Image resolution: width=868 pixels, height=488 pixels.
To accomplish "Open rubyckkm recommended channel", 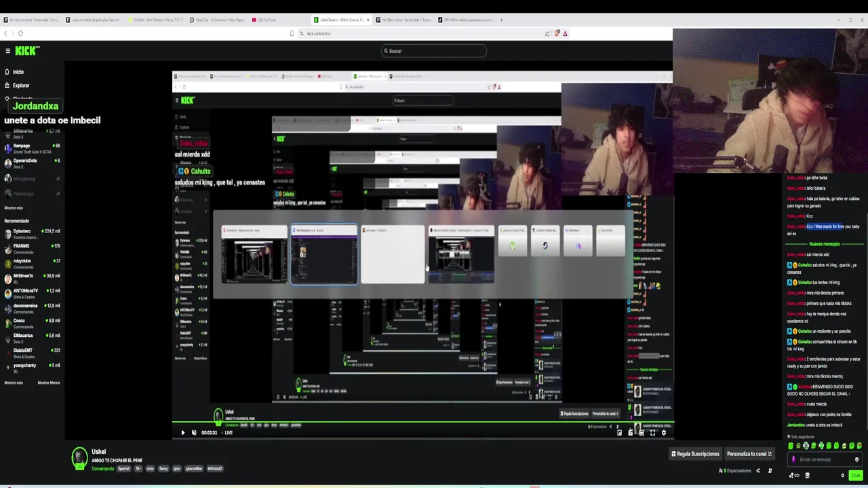I will 32,263.
